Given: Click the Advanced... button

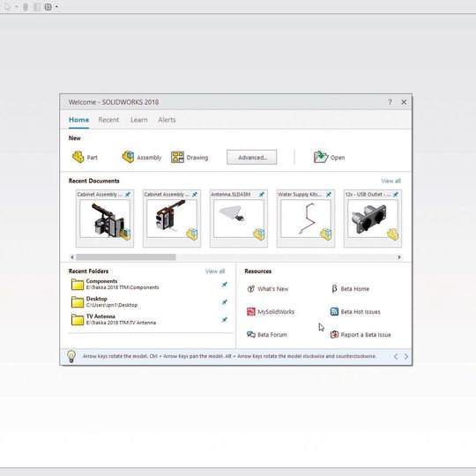Looking at the screenshot, I should coord(251,157).
